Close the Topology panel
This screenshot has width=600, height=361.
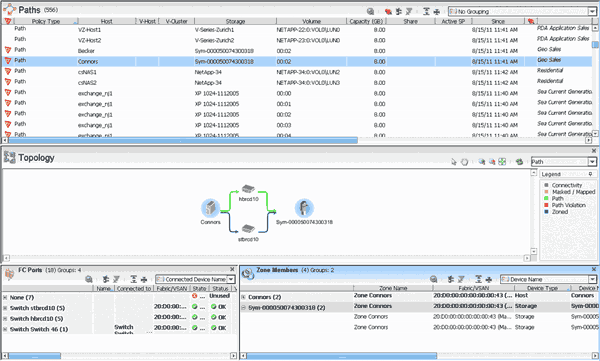594,151
